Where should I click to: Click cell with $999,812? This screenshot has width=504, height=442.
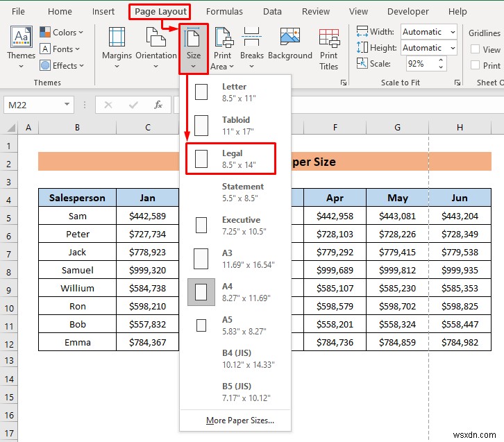tap(397, 270)
